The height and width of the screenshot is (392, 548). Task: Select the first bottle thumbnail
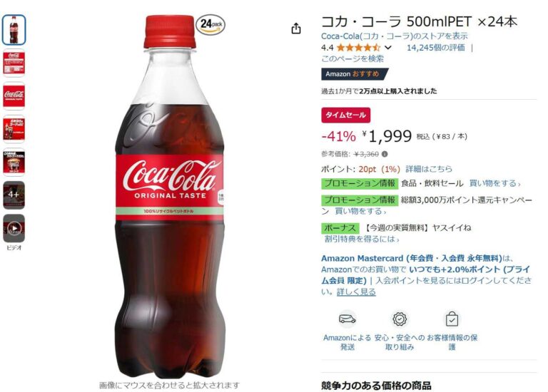click(x=14, y=30)
